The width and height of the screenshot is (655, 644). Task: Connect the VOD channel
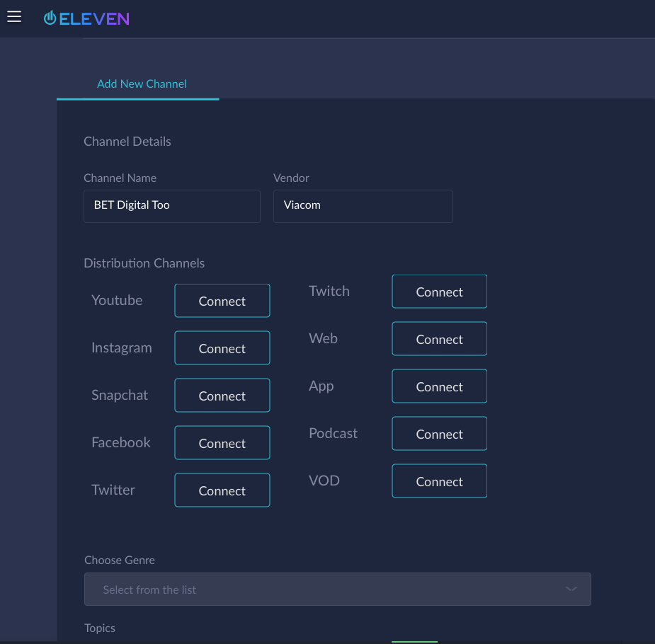(440, 481)
